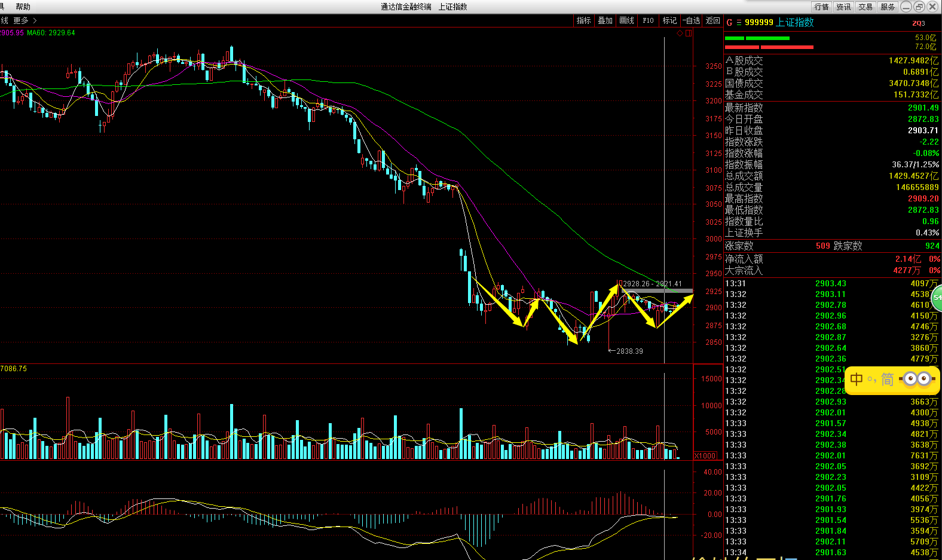Screen dimensions: 942x560
Task: Open F10 company info
Action: pyautogui.click(x=649, y=20)
